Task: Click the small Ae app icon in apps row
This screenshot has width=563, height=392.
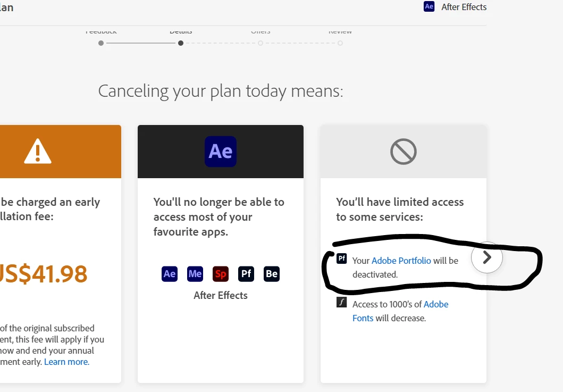Action: click(x=170, y=274)
